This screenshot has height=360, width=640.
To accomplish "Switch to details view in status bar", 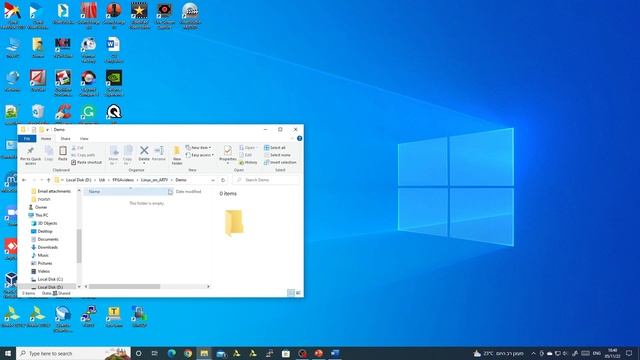I will 291,293.
